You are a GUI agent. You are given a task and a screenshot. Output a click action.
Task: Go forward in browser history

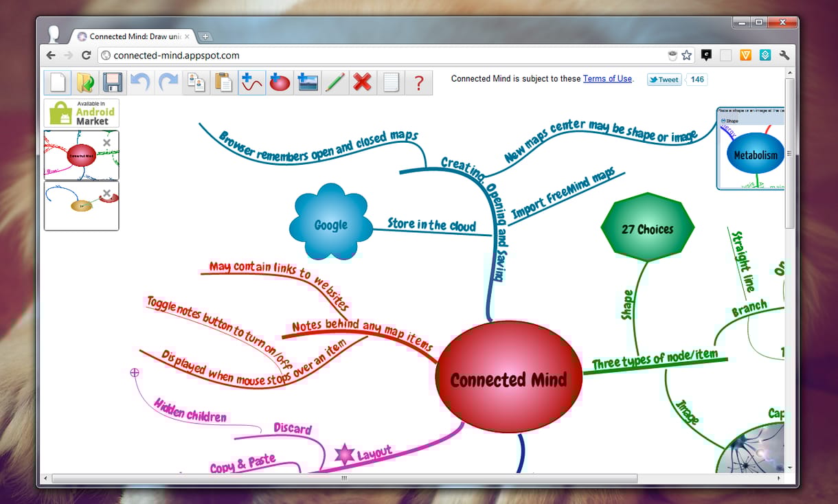68,56
